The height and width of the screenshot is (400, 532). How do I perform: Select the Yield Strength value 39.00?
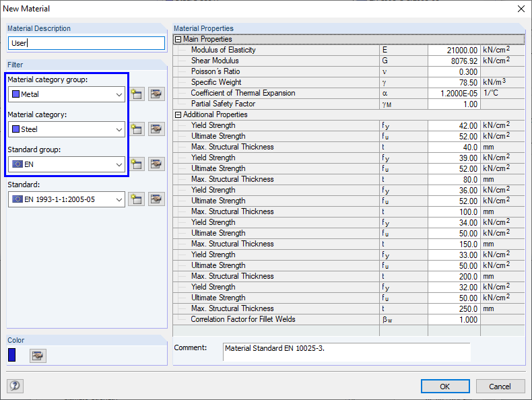tap(454, 158)
